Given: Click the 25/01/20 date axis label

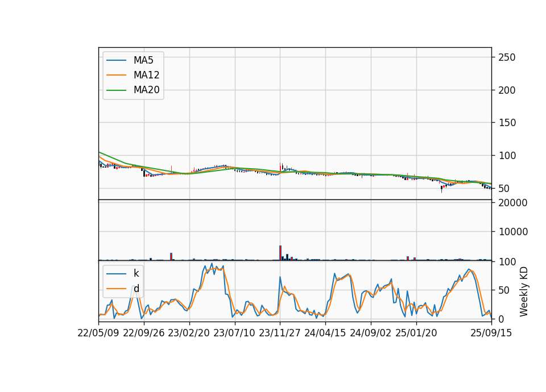Looking at the screenshot, I should pos(416,333).
